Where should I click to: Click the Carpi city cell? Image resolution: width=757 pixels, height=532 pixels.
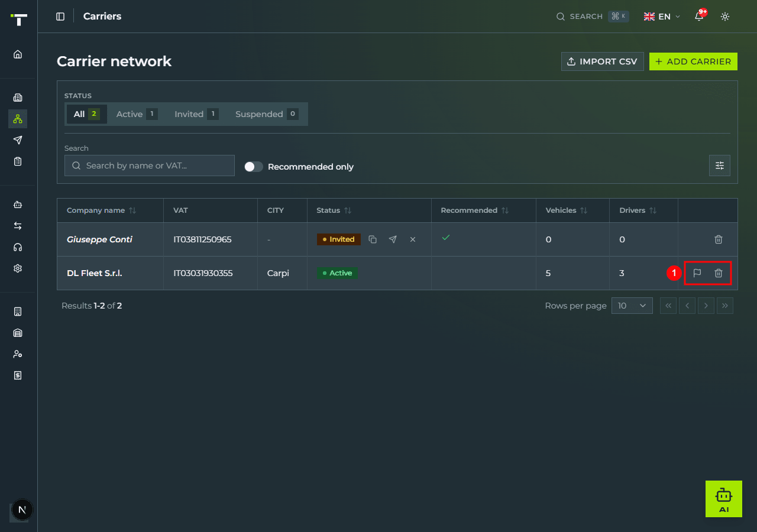tap(278, 273)
